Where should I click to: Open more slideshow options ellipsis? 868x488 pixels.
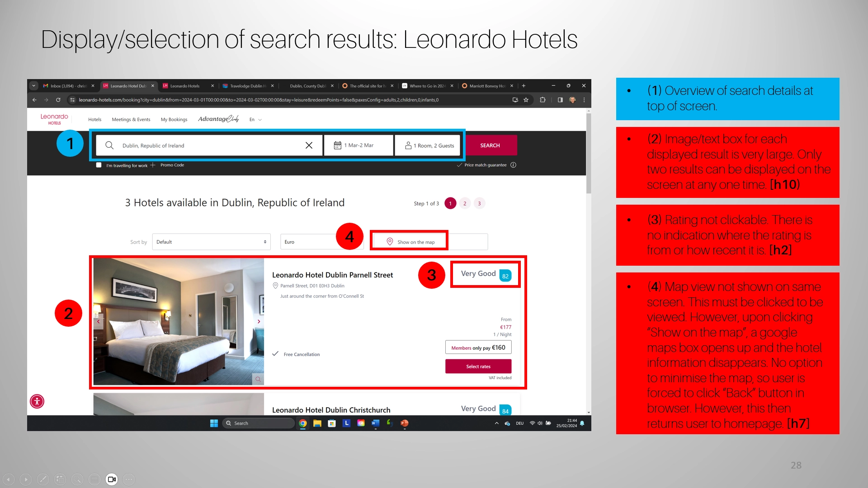click(129, 479)
